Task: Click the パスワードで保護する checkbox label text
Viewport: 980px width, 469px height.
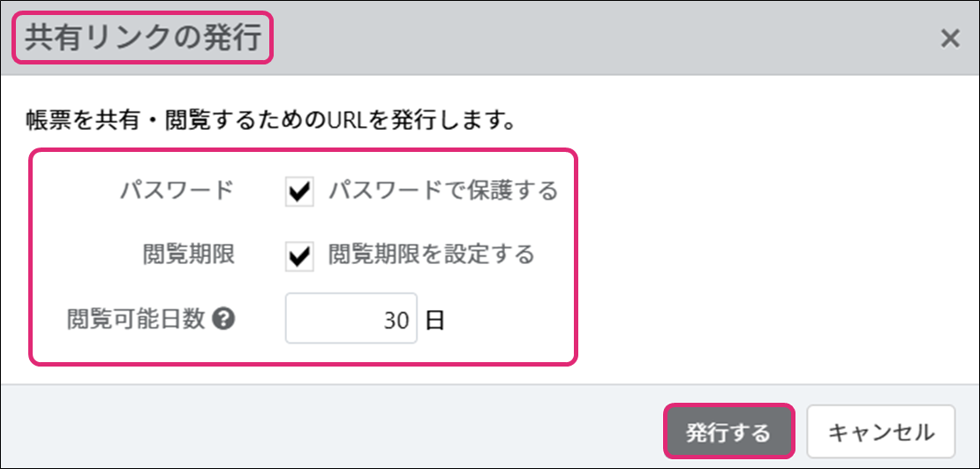Action: tap(442, 191)
